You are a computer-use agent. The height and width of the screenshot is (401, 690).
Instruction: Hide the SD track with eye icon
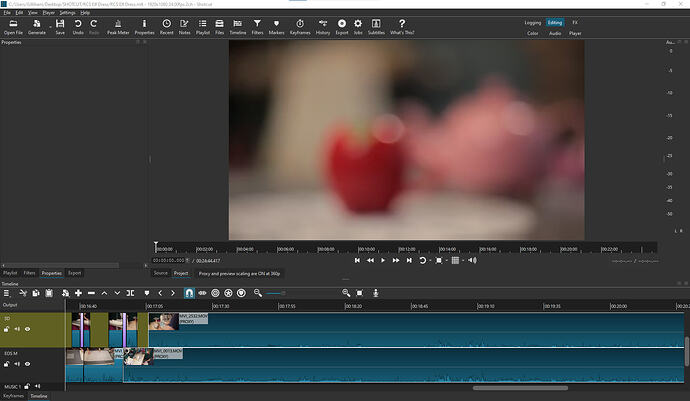pos(28,329)
